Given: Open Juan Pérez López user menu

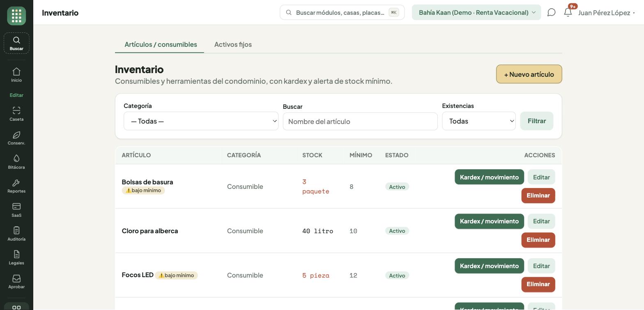Looking at the screenshot, I should pos(607,13).
